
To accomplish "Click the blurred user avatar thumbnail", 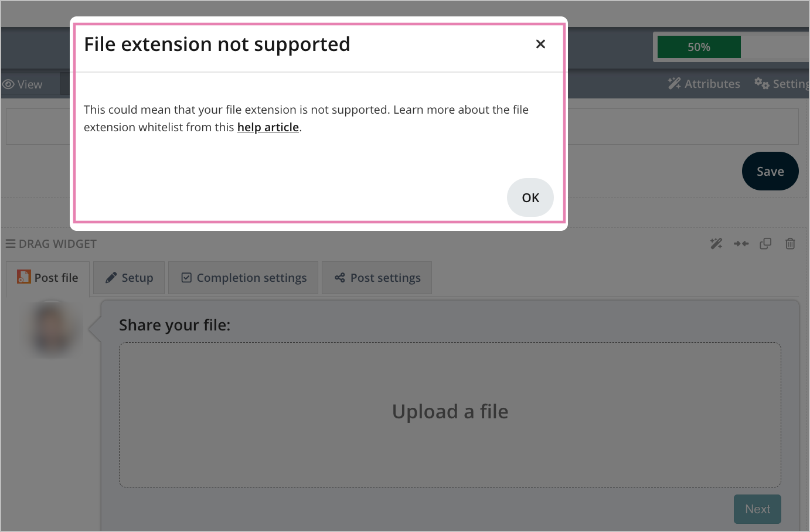I will click(x=52, y=329).
